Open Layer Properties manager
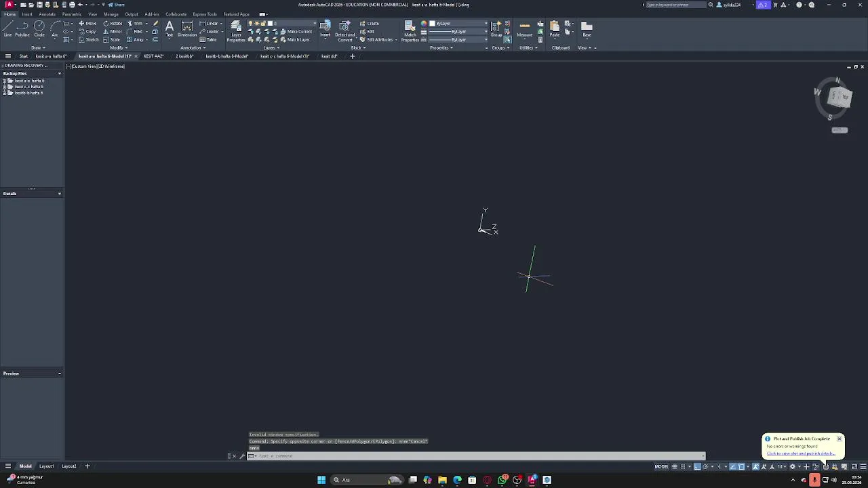 click(236, 31)
